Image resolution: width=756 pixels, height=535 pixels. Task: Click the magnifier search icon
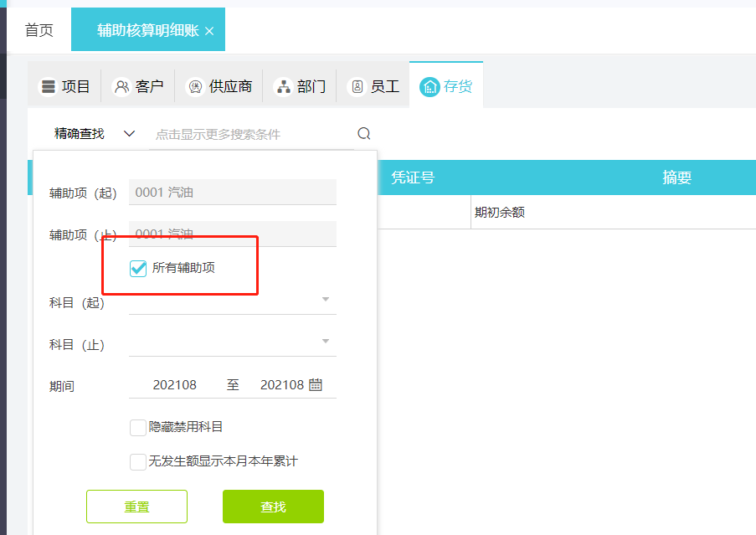(x=364, y=133)
